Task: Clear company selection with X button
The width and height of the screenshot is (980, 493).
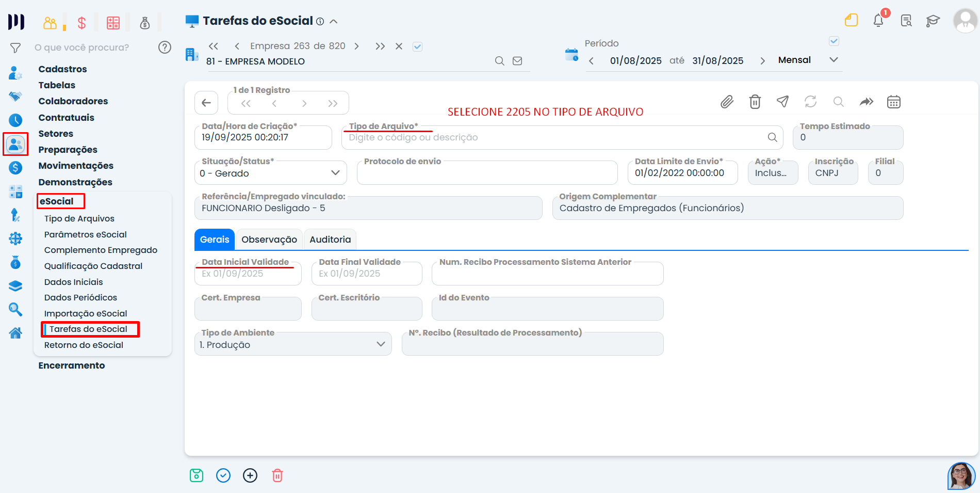Action: tap(399, 46)
